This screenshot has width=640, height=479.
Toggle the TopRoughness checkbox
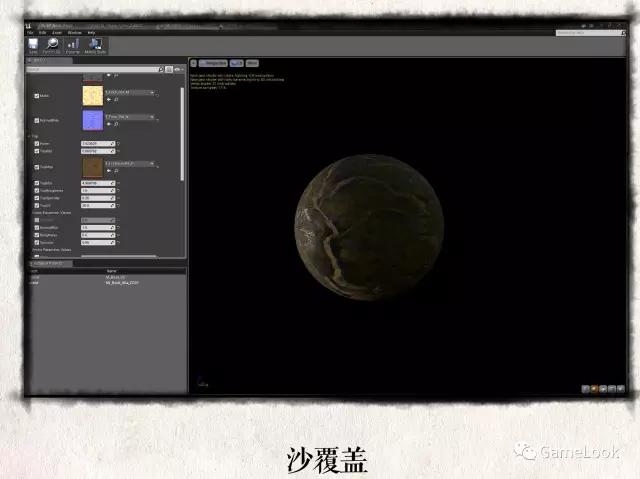tap(37, 191)
